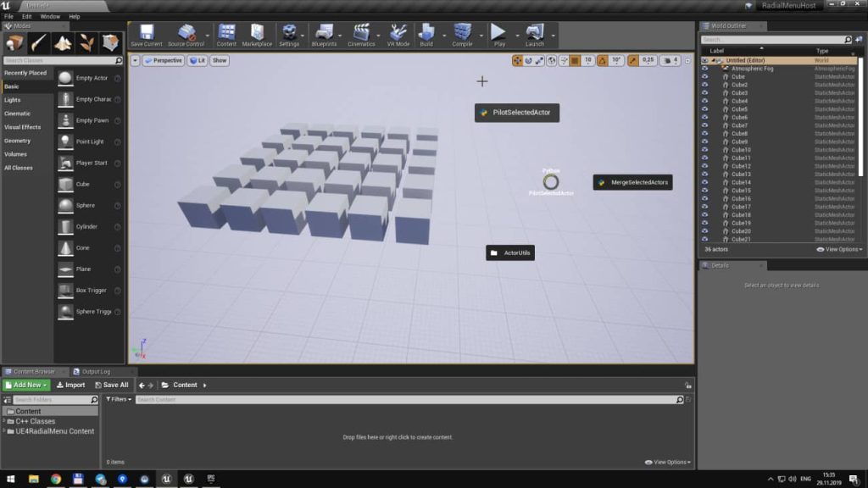Toggle grid snapping in viewport
Screen dimensions: 868x488
click(576, 60)
